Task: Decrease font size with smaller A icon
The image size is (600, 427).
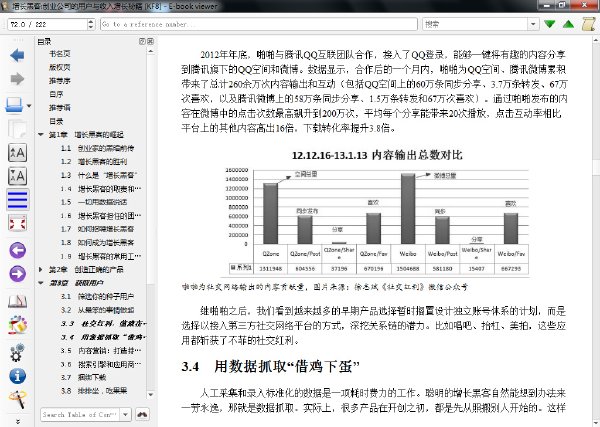Action: [17, 176]
